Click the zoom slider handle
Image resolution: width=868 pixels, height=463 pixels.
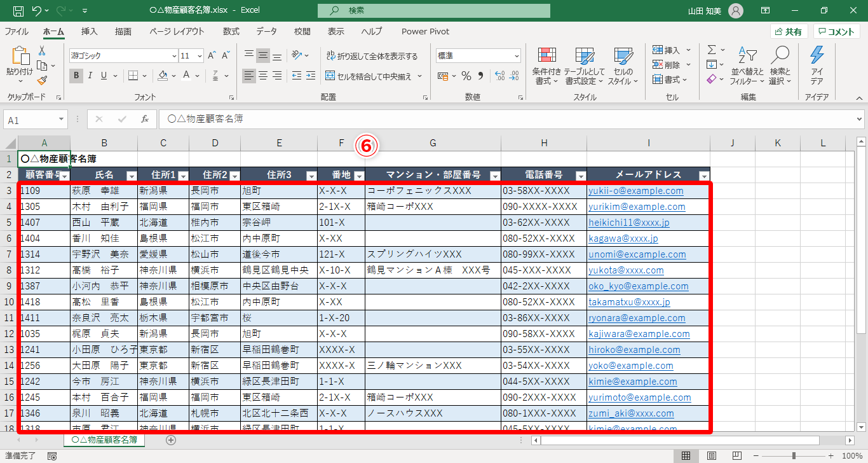pyautogui.click(x=793, y=456)
